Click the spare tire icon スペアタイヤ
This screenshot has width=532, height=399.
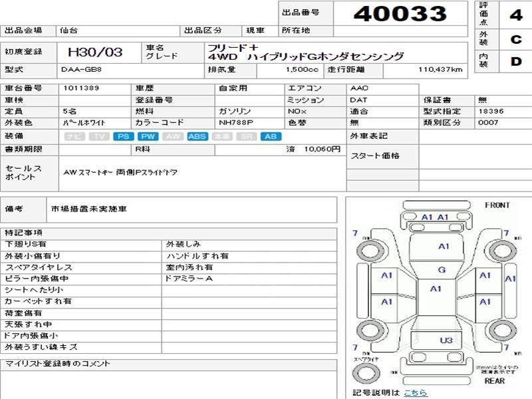[x=366, y=373]
